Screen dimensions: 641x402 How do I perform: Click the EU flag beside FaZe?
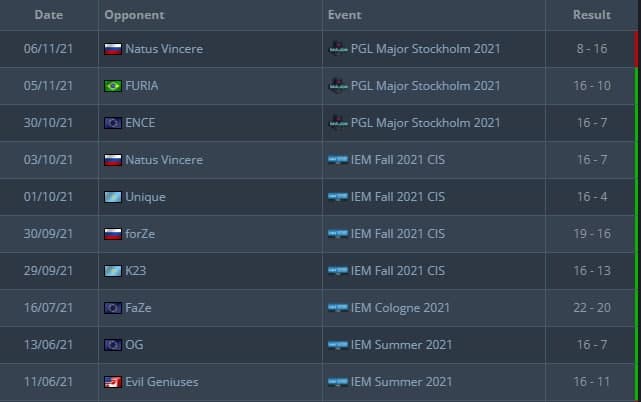click(x=113, y=308)
